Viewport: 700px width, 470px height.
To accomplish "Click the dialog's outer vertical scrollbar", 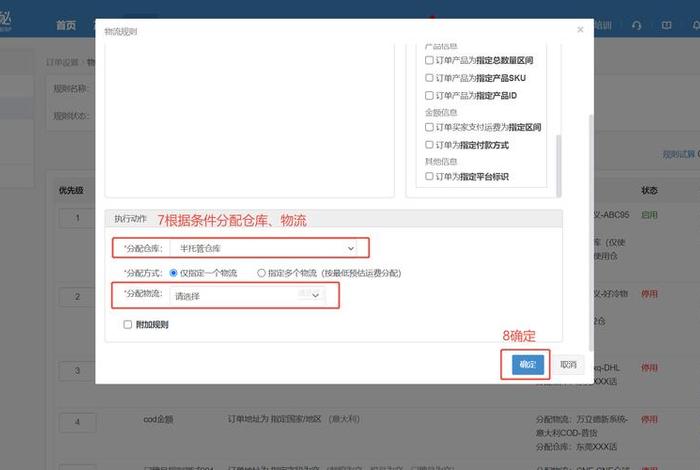I will pyautogui.click(x=591, y=232).
